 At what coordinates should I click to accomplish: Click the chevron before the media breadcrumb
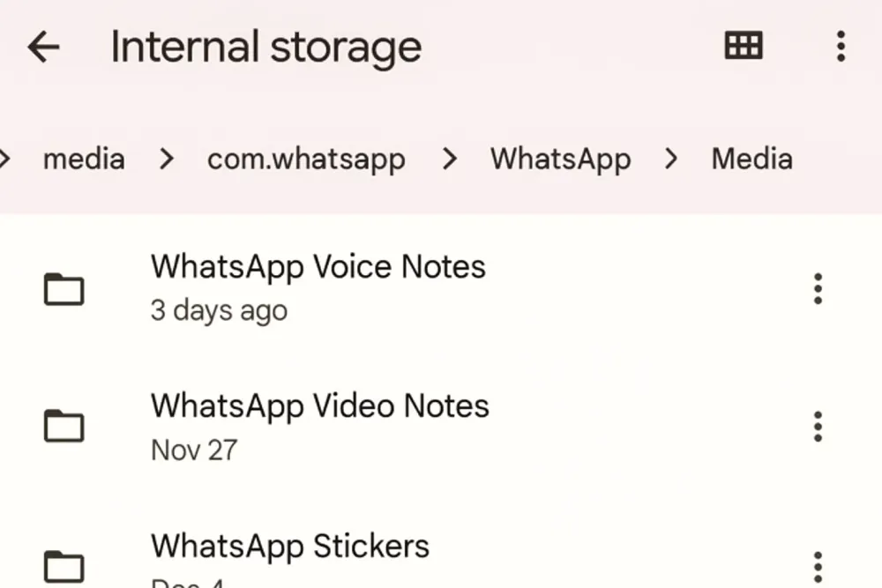tap(7, 160)
